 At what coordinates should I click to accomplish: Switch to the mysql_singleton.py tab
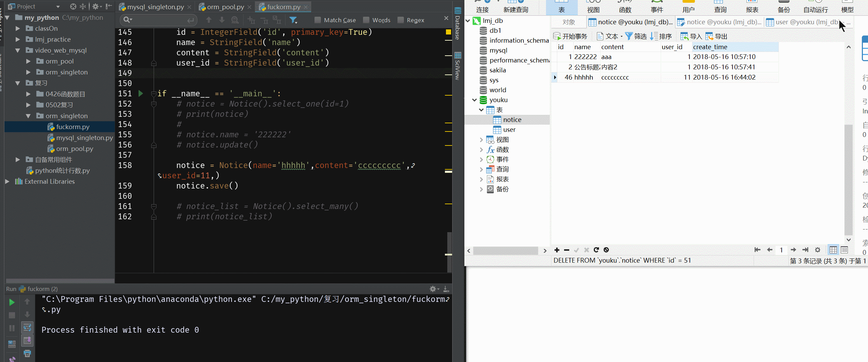click(x=155, y=7)
